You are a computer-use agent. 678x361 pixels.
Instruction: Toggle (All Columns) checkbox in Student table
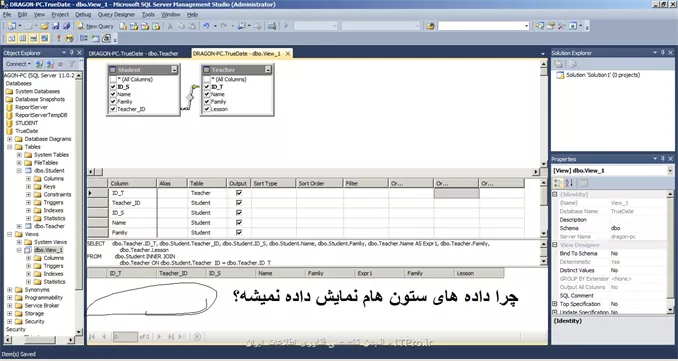tap(113, 80)
